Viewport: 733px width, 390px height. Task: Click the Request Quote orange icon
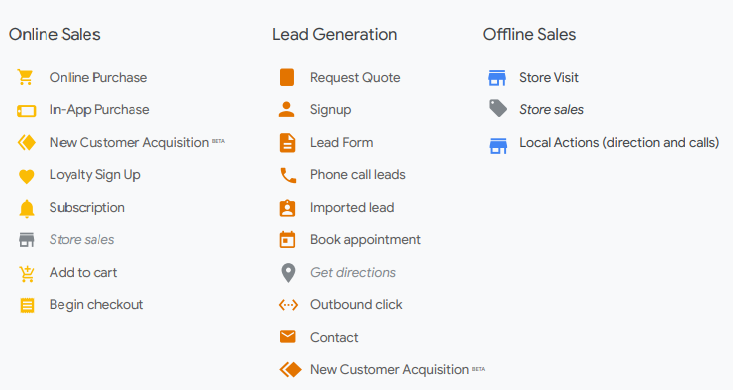pyautogui.click(x=287, y=77)
